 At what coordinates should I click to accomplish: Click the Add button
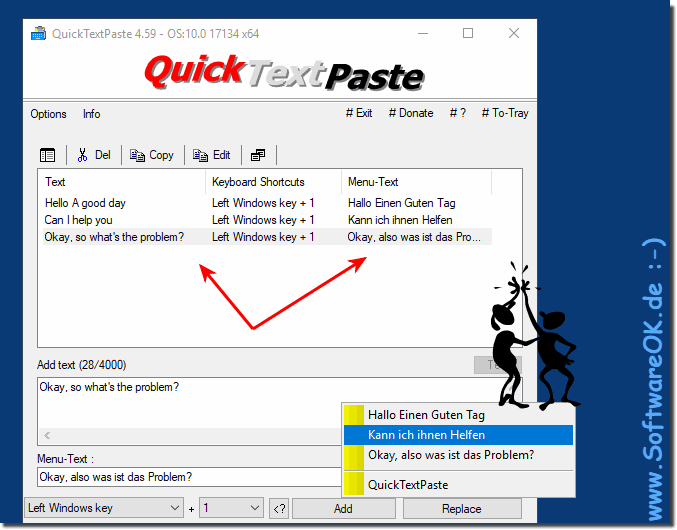pos(344,509)
